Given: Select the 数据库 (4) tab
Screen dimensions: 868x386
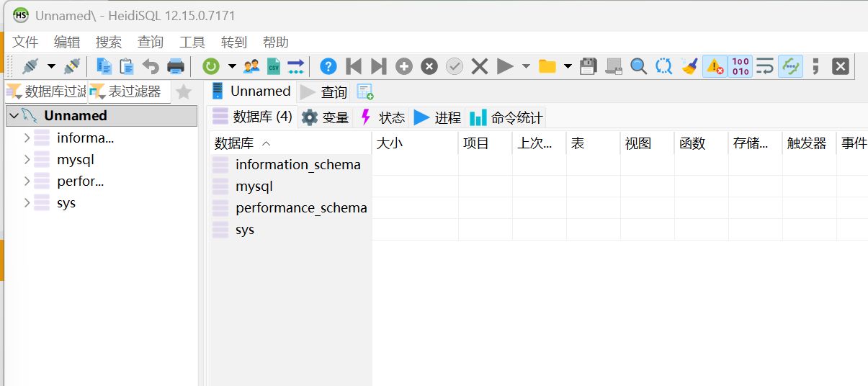Looking at the screenshot, I should click(253, 117).
